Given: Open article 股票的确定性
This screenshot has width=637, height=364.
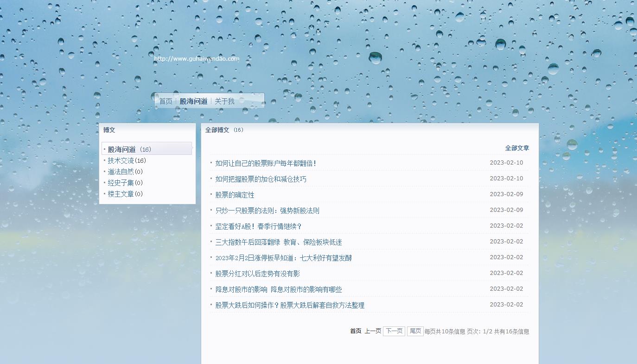Looking at the screenshot, I should point(235,195).
